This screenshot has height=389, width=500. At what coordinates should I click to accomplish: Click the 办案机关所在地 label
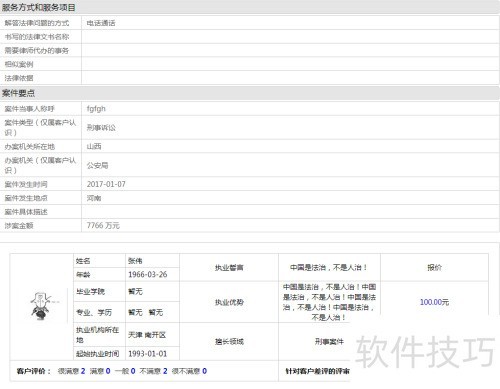click(x=29, y=146)
